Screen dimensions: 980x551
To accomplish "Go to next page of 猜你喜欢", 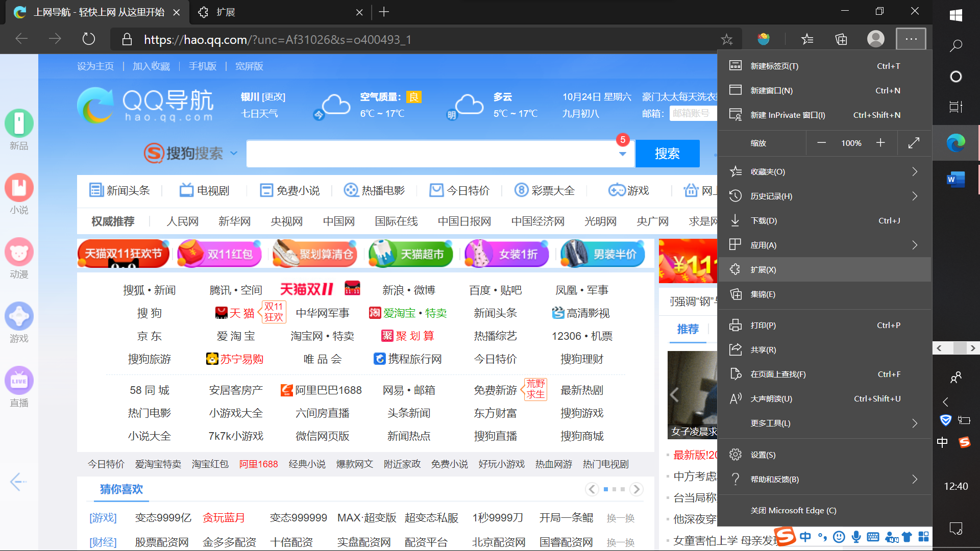I will pyautogui.click(x=636, y=489).
